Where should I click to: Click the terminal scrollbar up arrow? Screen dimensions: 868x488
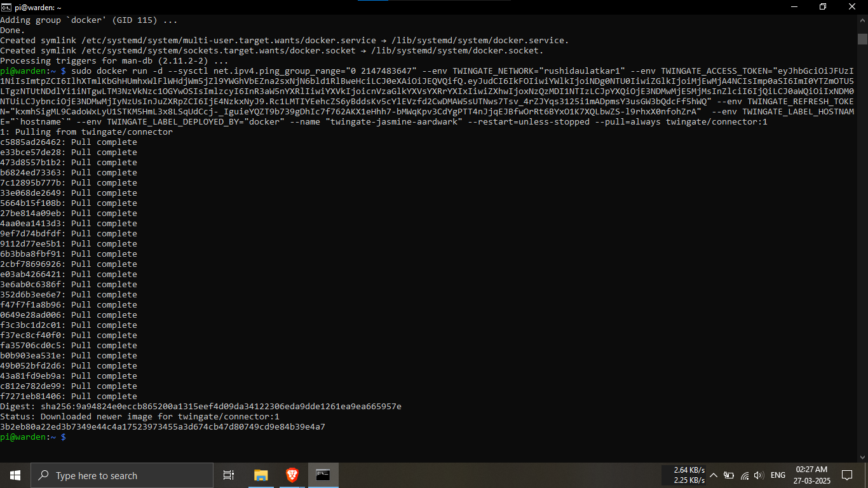pos(862,19)
